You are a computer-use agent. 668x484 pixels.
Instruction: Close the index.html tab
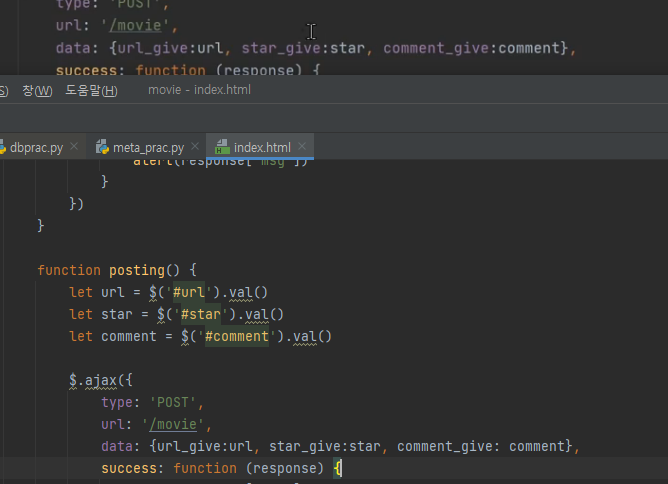point(302,146)
